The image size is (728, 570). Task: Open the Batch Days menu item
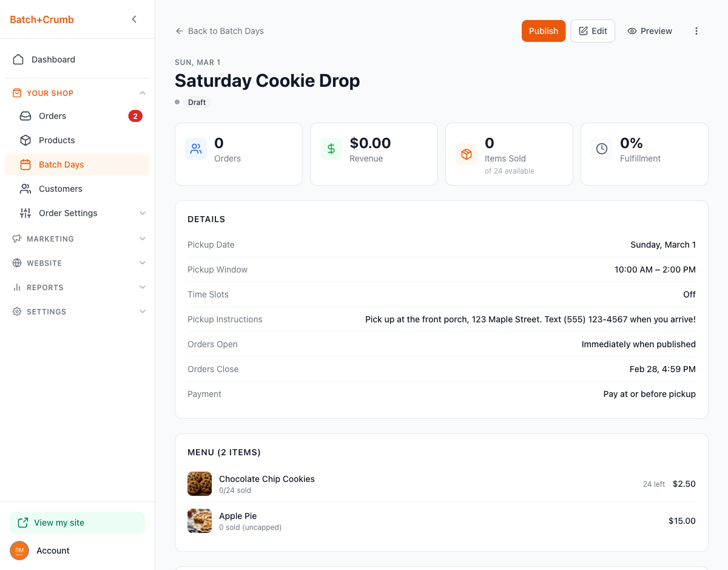(x=61, y=165)
